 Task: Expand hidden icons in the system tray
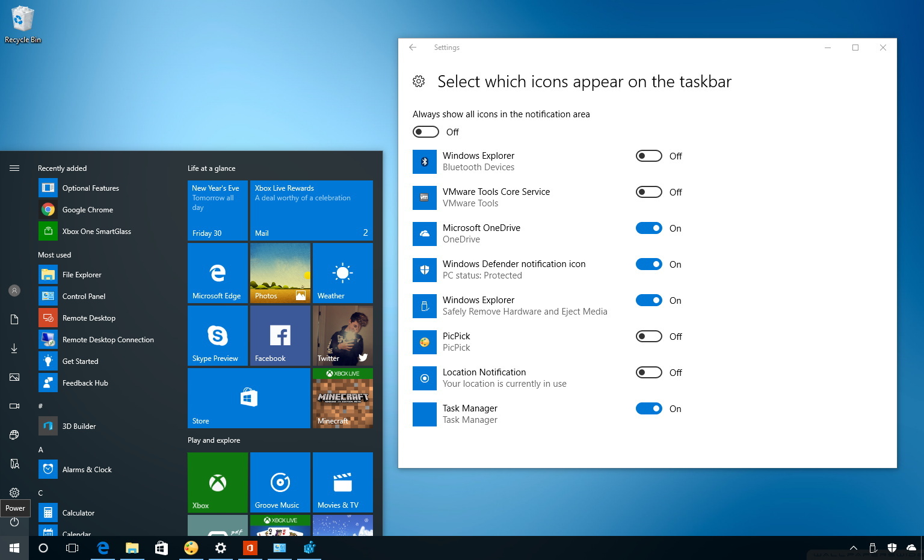(x=853, y=547)
